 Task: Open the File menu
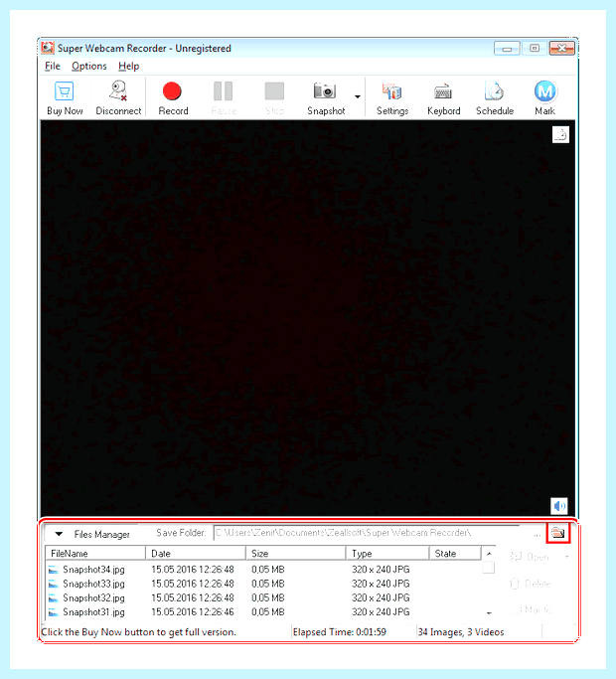53,67
